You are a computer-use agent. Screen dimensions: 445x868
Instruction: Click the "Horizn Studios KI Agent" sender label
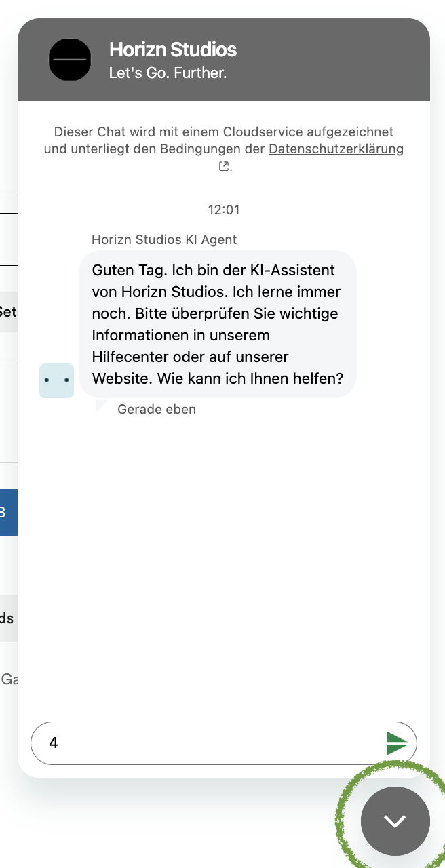[164, 239]
